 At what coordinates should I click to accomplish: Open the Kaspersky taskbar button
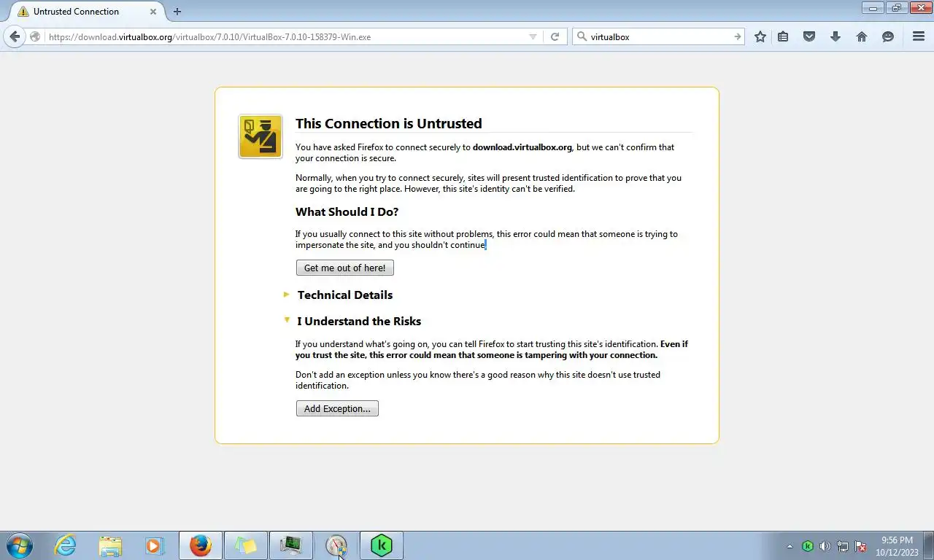point(382,545)
